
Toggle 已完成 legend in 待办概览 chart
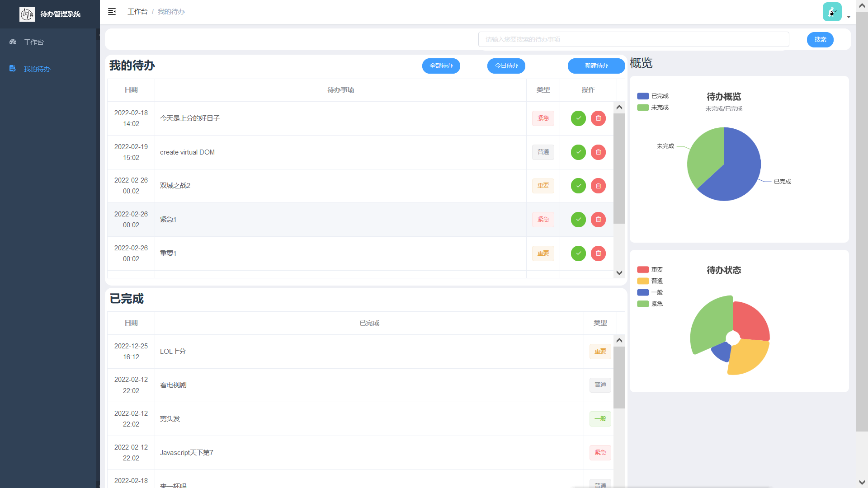pyautogui.click(x=653, y=96)
